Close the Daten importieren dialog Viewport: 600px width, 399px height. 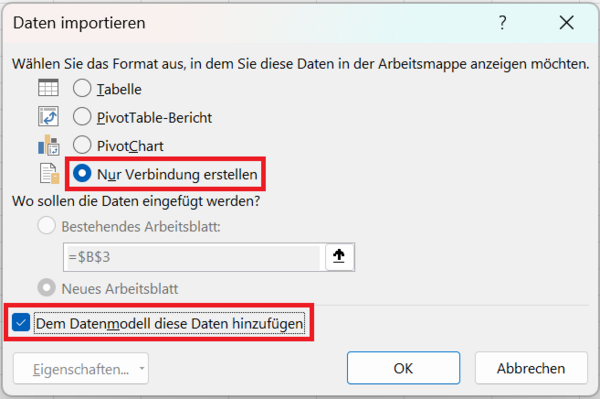tap(566, 23)
